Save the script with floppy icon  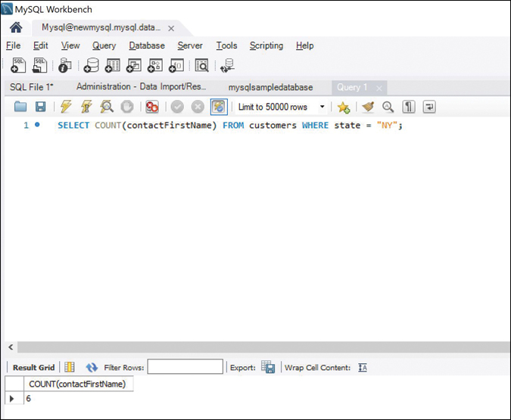[x=40, y=107]
